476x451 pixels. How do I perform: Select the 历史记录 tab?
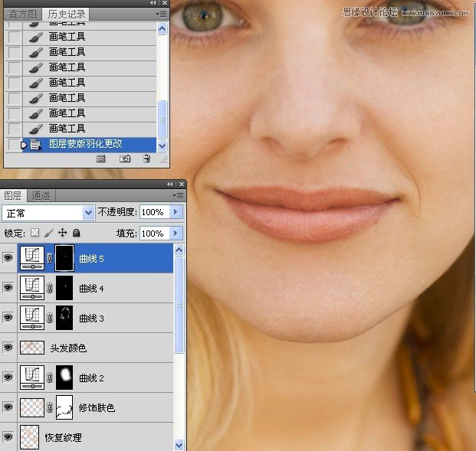point(67,14)
